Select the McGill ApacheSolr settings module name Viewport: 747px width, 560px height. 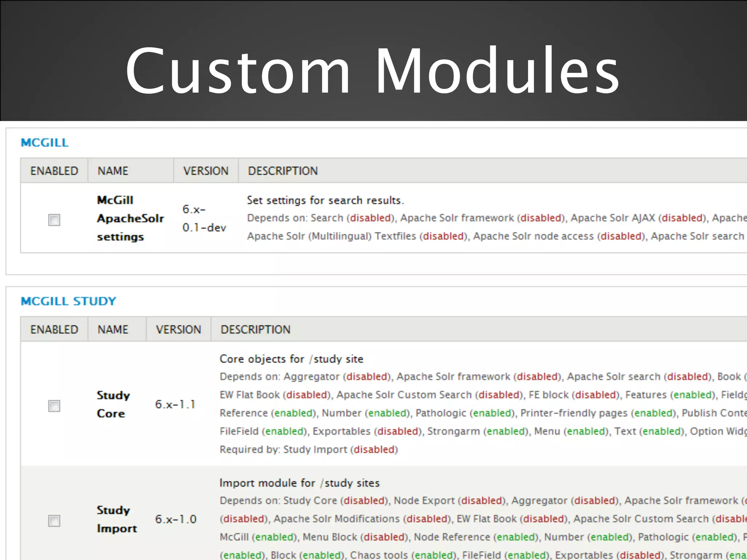pos(130,218)
